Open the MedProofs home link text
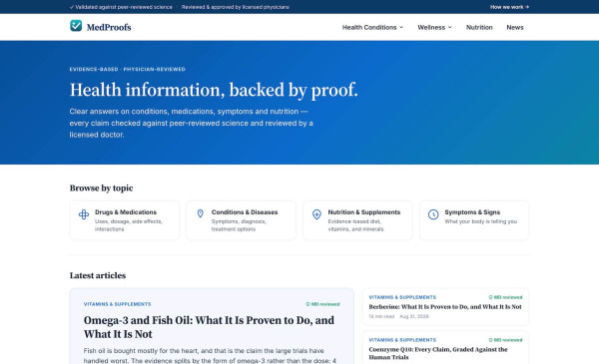 pos(109,27)
